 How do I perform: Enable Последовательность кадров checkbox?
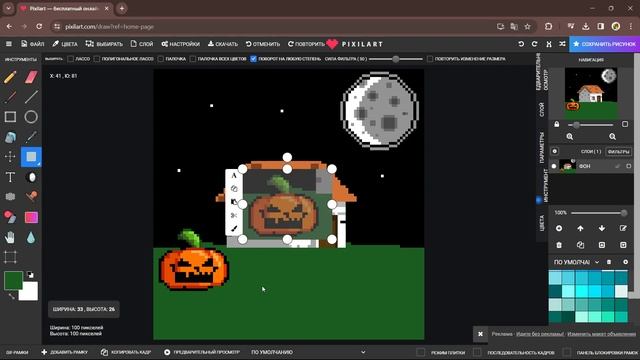(x=477, y=352)
